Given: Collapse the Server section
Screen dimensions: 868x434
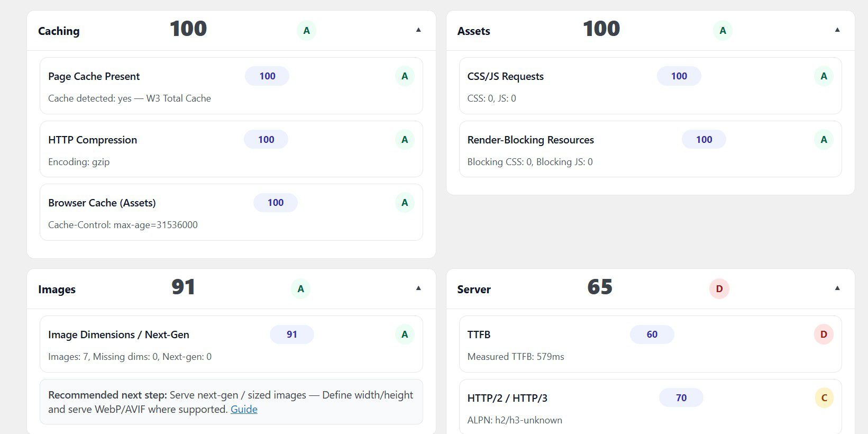Looking at the screenshot, I should click(837, 288).
